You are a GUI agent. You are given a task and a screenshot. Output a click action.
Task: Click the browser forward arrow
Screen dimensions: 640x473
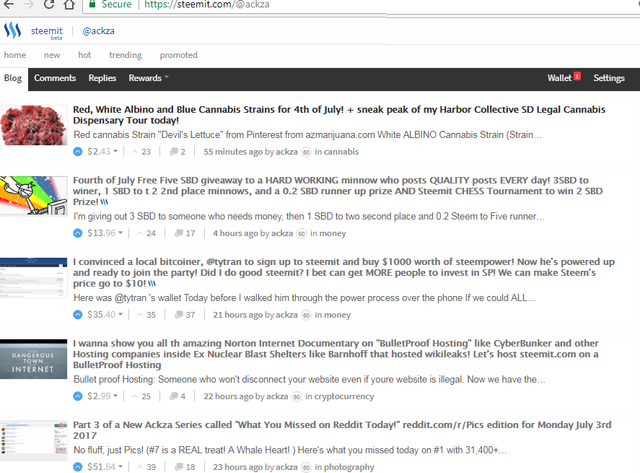29,4
